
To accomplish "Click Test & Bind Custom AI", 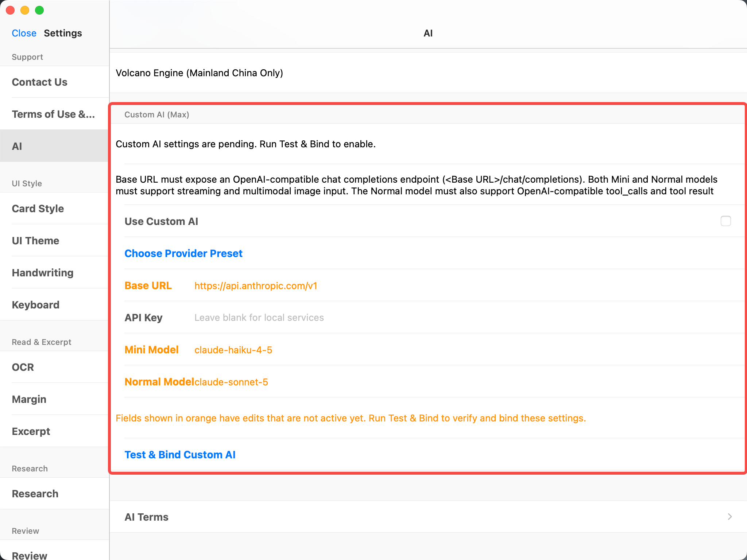I will point(180,455).
